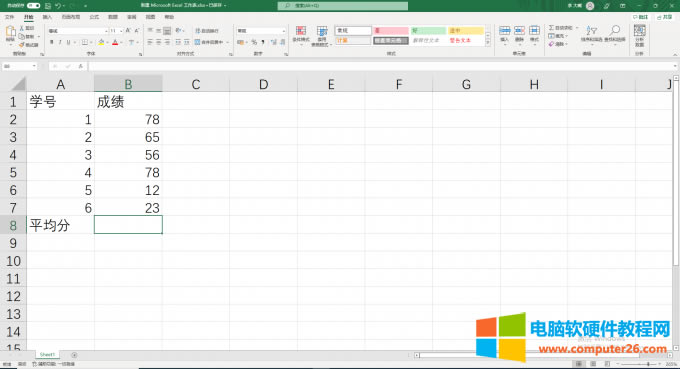Select cell B2 containing 78
The width and height of the screenshot is (680, 369).
click(x=128, y=119)
